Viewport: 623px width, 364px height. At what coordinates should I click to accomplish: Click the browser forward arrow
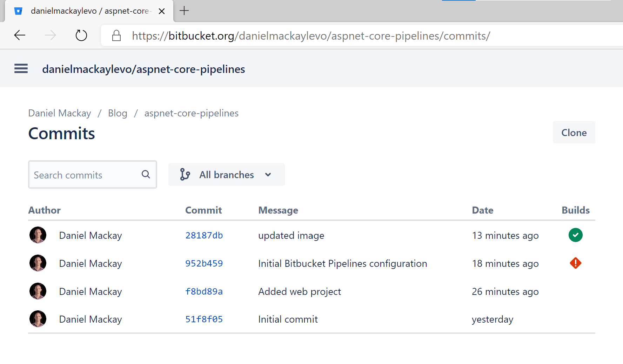click(51, 35)
